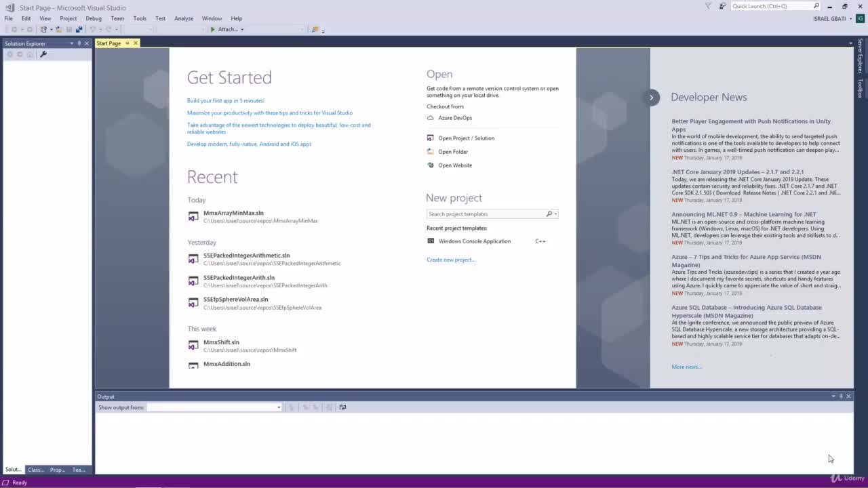
Task: Close the Output panel
Action: coord(848,396)
